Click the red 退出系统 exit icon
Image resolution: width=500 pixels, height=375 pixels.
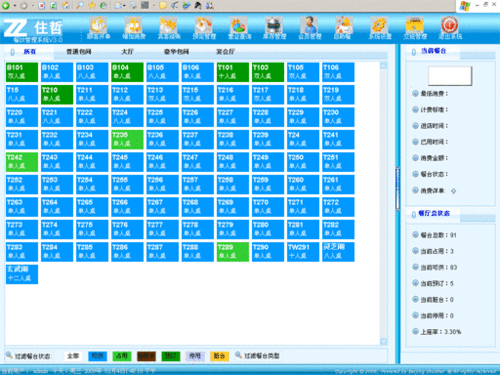point(450,28)
